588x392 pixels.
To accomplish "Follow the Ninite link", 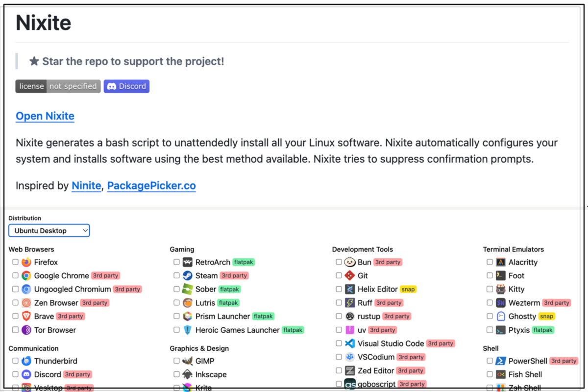I will (86, 186).
